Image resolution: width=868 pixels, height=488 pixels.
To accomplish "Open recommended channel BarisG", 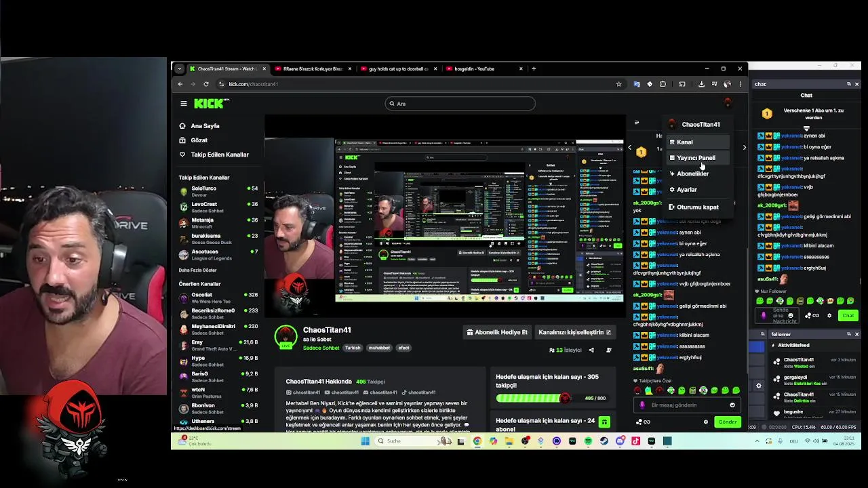I will tap(218, 377).
